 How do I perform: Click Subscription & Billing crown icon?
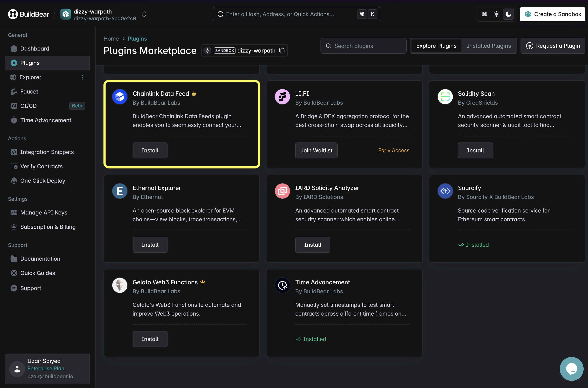pos(14,227)
